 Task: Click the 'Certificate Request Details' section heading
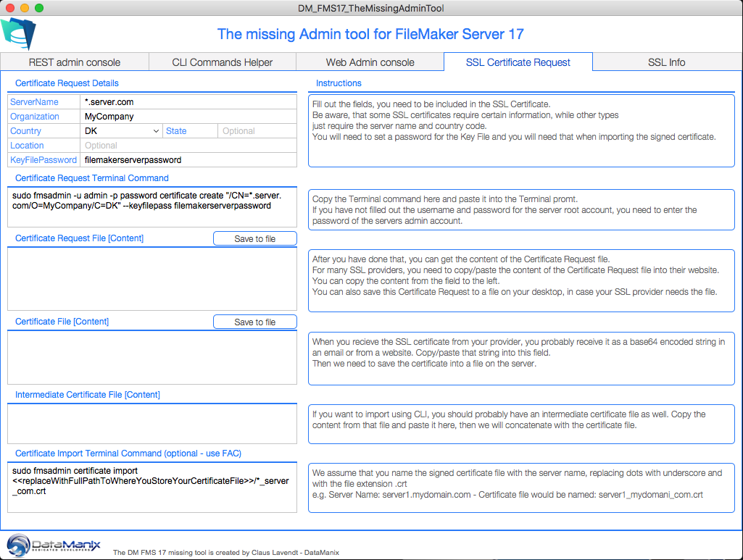pos(67,83)
